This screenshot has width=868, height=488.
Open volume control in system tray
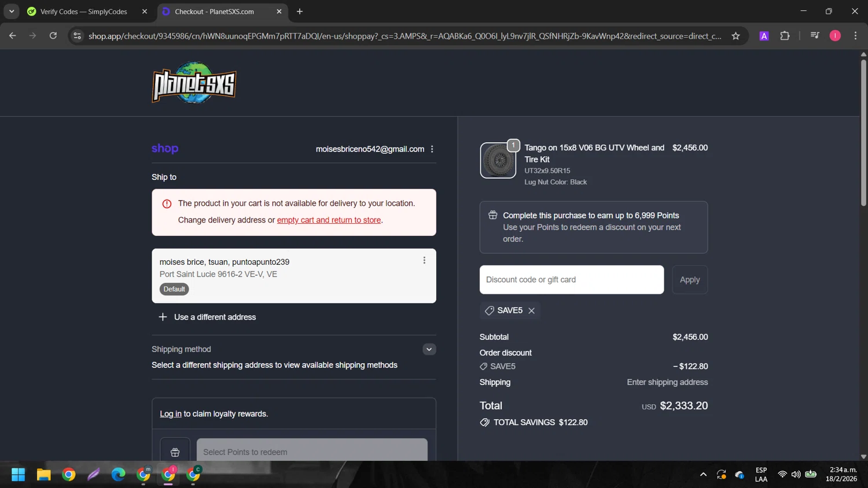pyautogui.click(x=796, y=475)
